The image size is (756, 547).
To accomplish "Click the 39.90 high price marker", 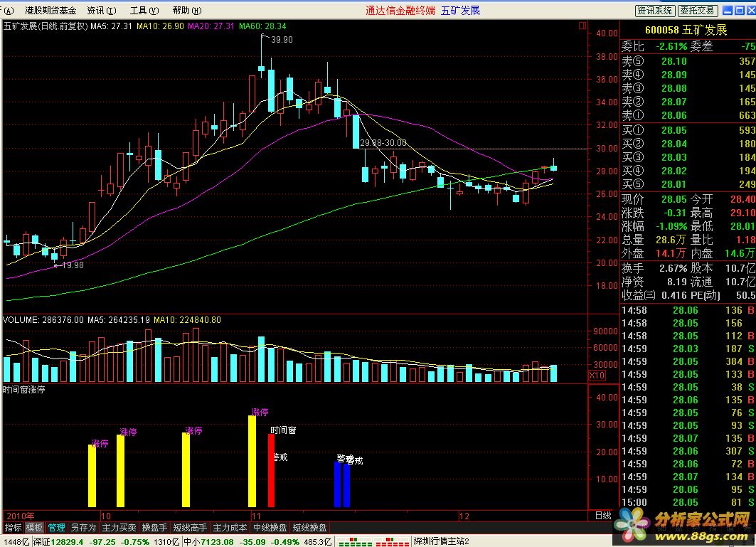I will point(282,40).
